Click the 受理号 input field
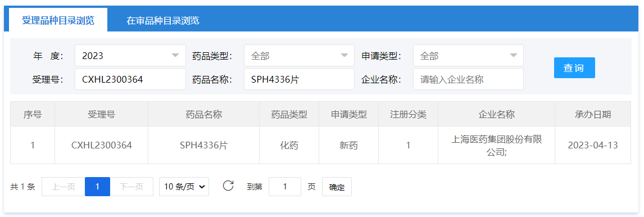Screen dimensions: 644x217 point(130,79)
